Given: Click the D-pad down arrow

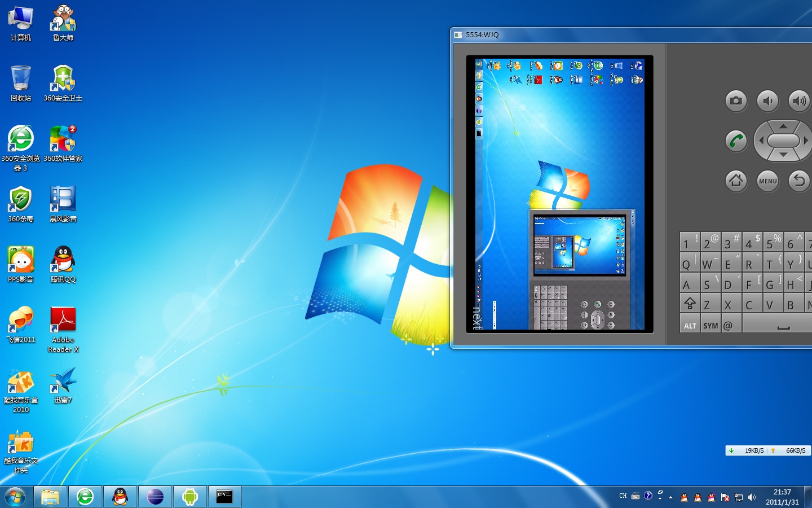Looking at the screenshot, I should tap(783, 154).
